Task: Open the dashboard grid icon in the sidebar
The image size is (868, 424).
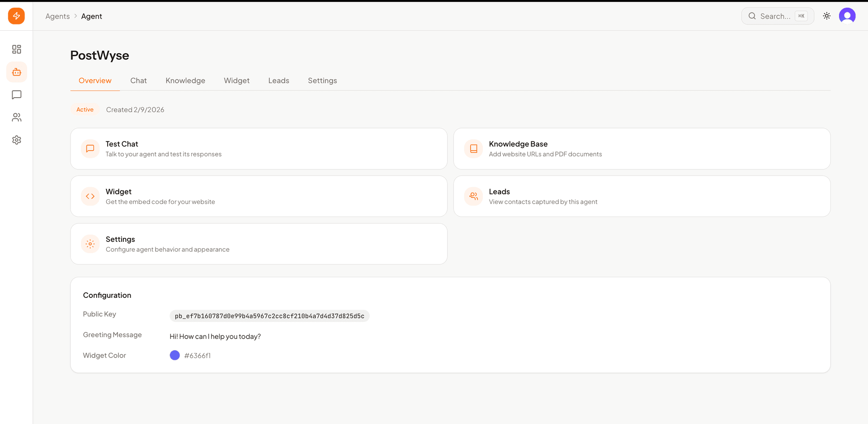Action: point(16,49)
